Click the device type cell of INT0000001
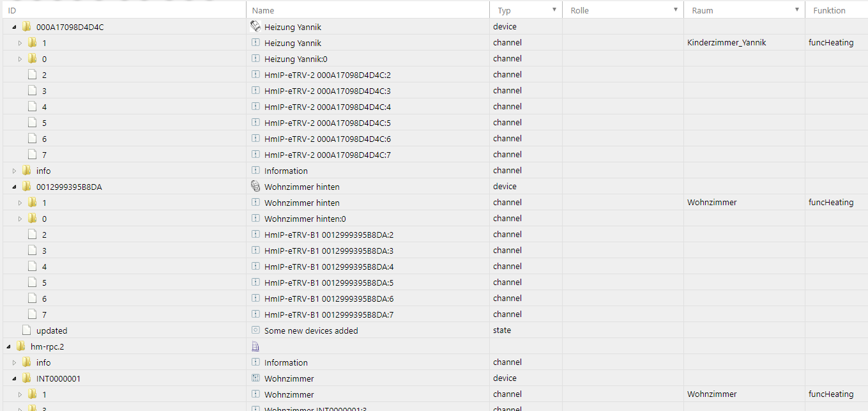This screenshot has width=868, height=411. point(526,378)
